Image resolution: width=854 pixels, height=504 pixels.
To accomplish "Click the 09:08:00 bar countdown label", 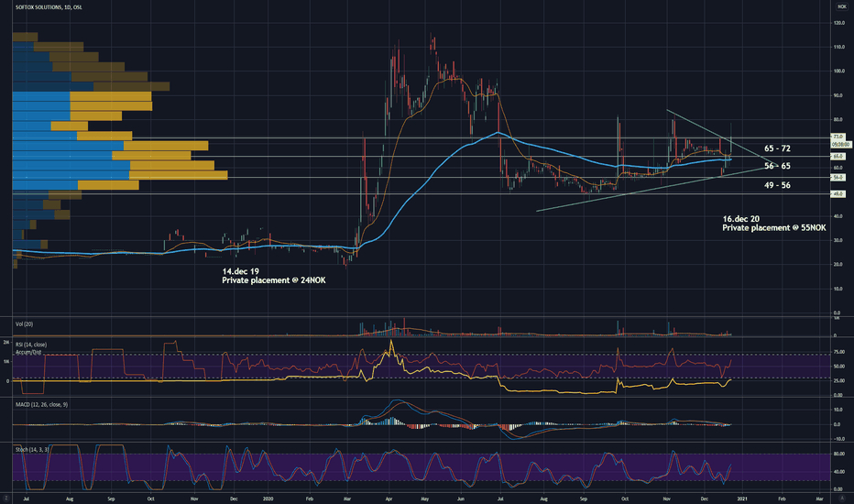I will (x=841, y=145).
